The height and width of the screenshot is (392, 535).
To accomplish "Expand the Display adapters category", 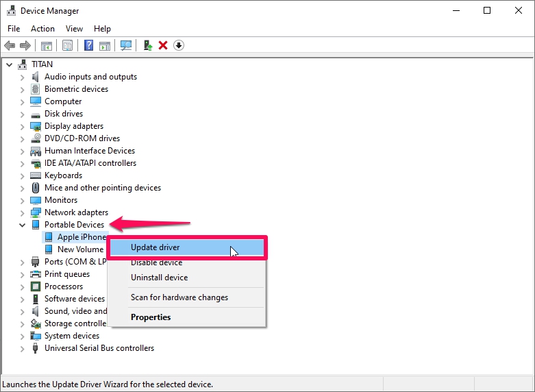I will click(x=22, y=127).
